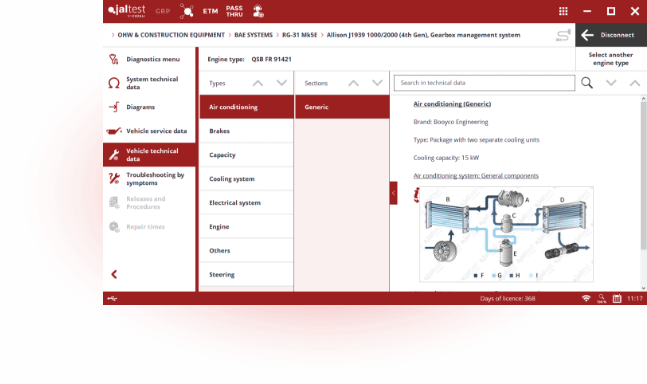Select Electrical system type
The height and width of the screenshot is (384, 647).
click(x=246, y=203)
